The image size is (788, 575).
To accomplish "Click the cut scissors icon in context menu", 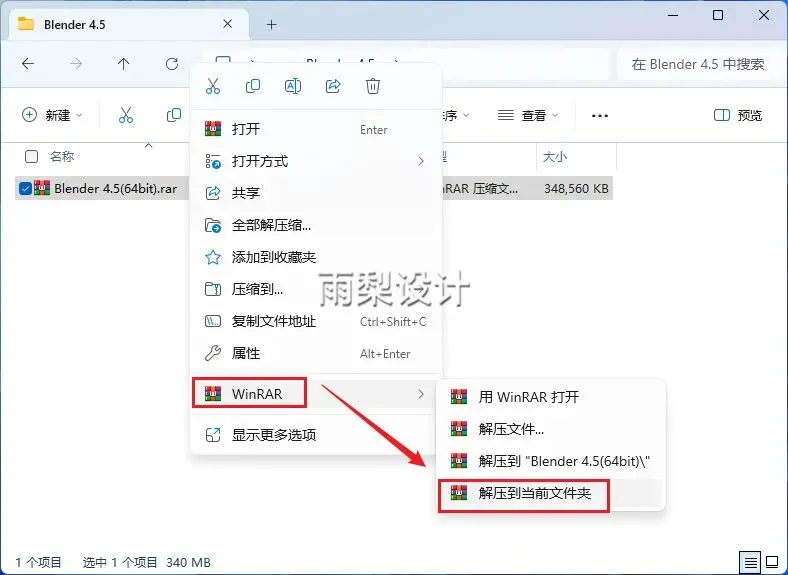I will (213, 86).
